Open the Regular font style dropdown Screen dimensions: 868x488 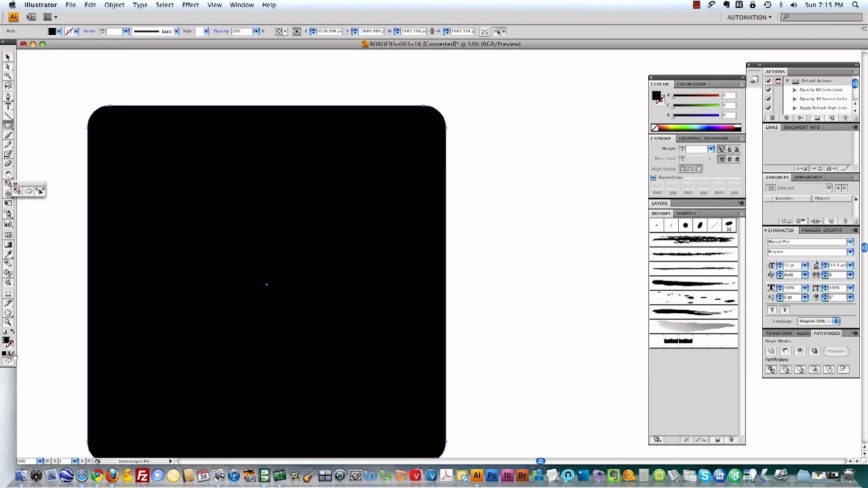coord(850,251)
